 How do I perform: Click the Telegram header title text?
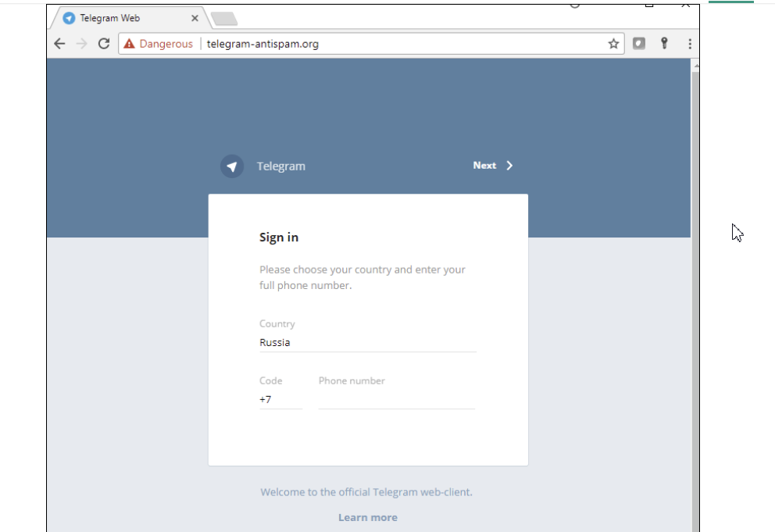[281, 166]
